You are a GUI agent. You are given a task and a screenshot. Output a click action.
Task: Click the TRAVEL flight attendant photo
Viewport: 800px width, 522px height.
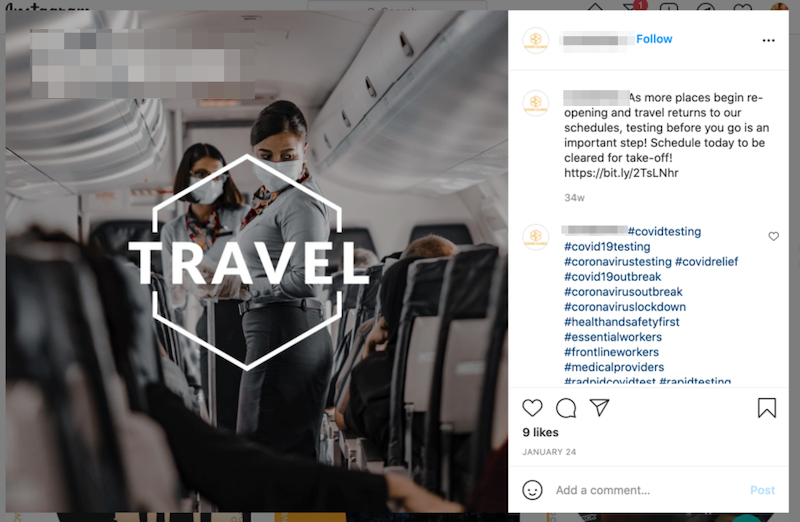click(x=257, y=261)
